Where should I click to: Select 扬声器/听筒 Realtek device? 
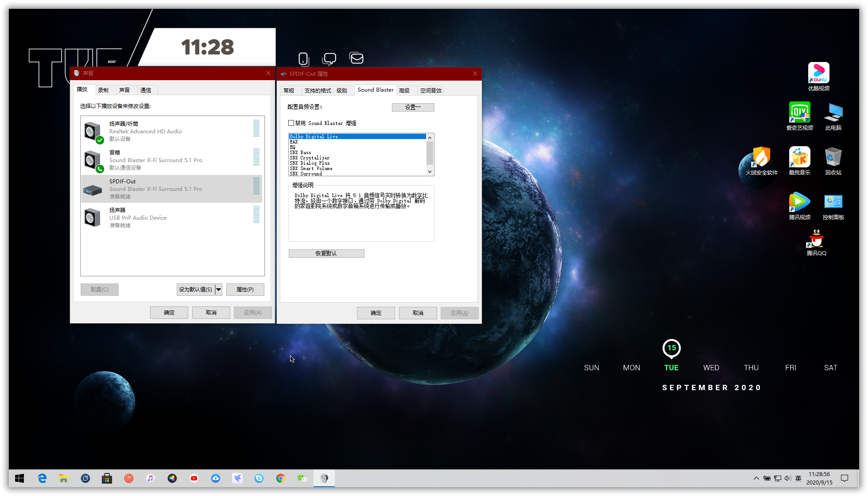click(x=171, y=132)
